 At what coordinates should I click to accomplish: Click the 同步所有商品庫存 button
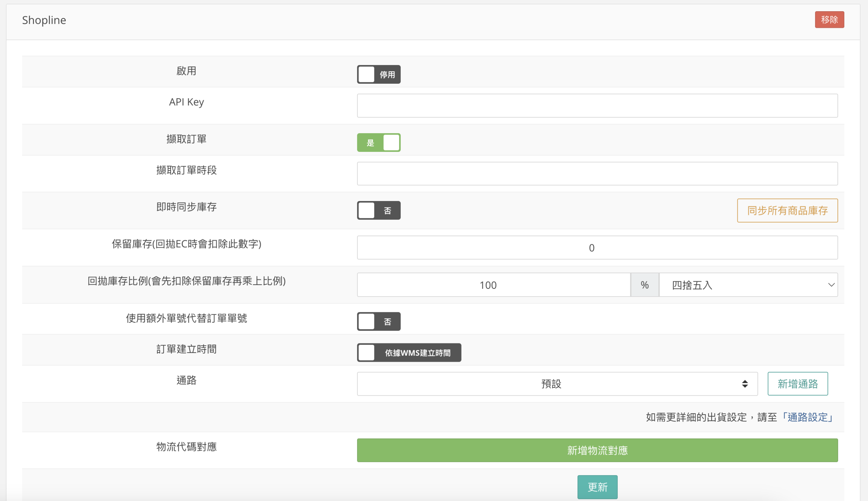point(787,211)
